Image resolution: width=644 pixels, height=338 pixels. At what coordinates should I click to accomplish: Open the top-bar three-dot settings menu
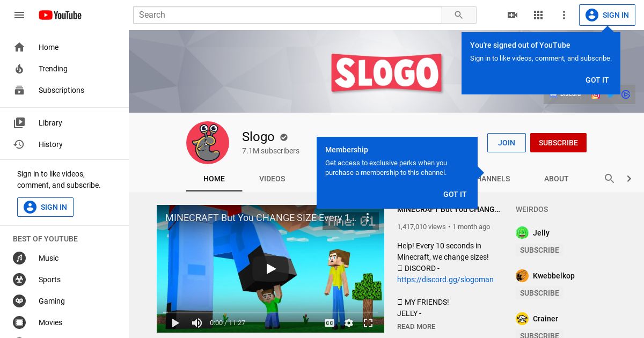pyautogui.click(x=564, y=15)
